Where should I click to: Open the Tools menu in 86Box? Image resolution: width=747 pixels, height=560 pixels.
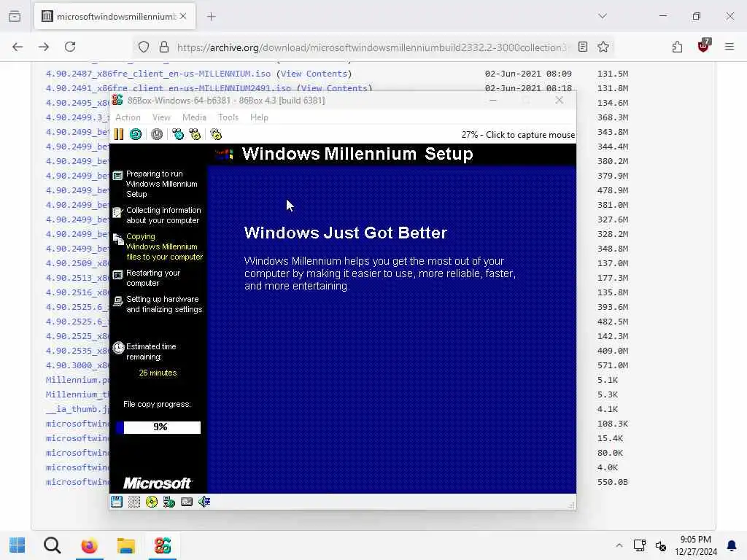228,117
